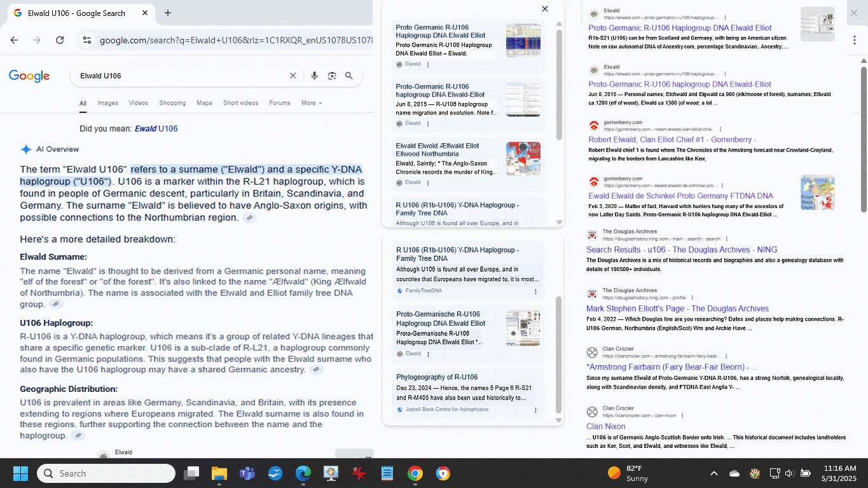Open the Windows Start menu

pyautogui.click(x=20, y=473)
